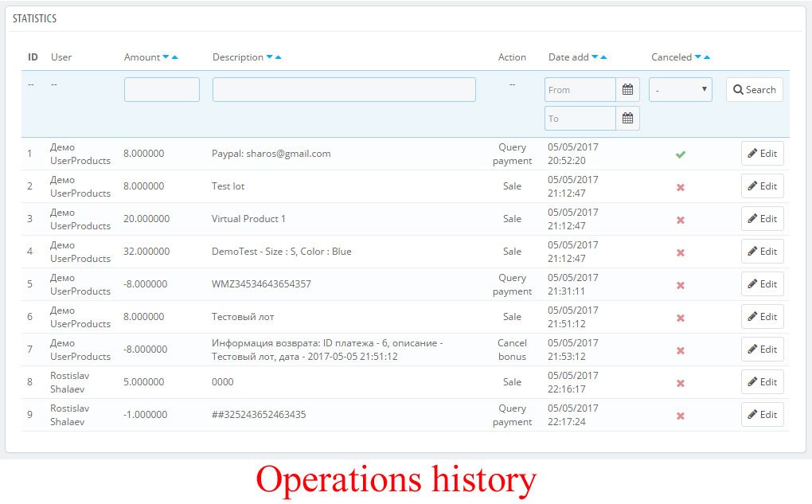
Task: Open calendar for To date field
Action: (627, 119)
